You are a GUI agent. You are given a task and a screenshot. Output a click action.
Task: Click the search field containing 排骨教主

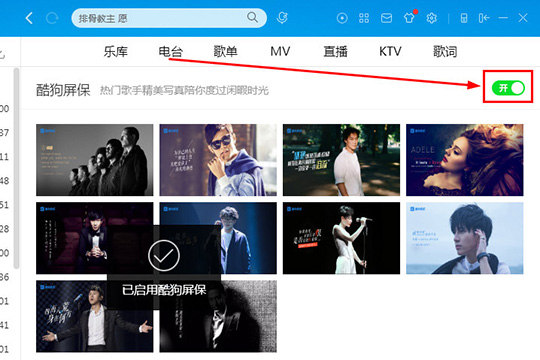169,18
